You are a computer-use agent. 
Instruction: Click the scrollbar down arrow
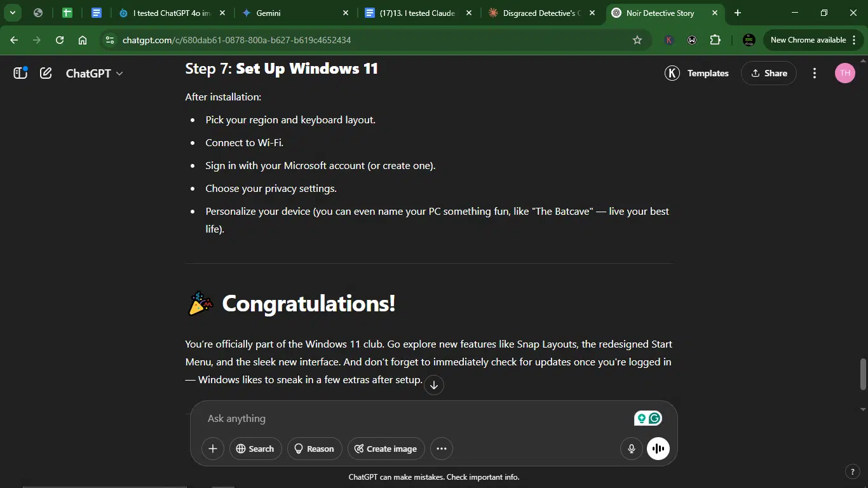coord(863,409)
